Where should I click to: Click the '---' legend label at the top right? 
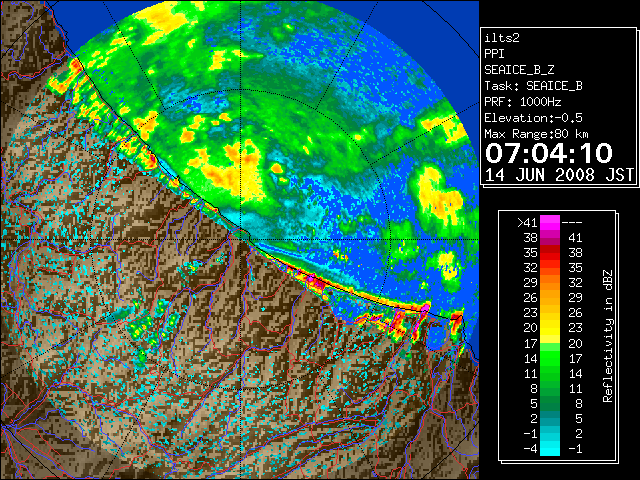572,223
